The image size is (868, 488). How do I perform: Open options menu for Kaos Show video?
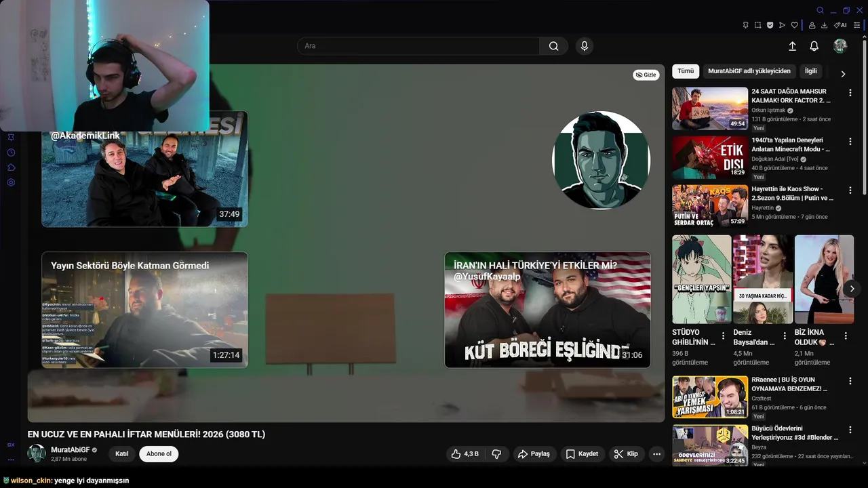(850, 190)
